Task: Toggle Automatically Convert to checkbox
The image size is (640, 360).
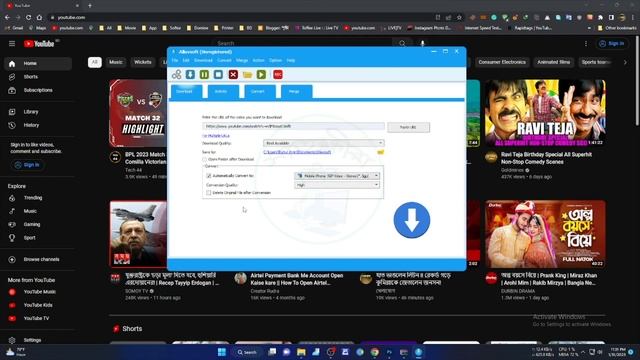Action: click(209, 176)
